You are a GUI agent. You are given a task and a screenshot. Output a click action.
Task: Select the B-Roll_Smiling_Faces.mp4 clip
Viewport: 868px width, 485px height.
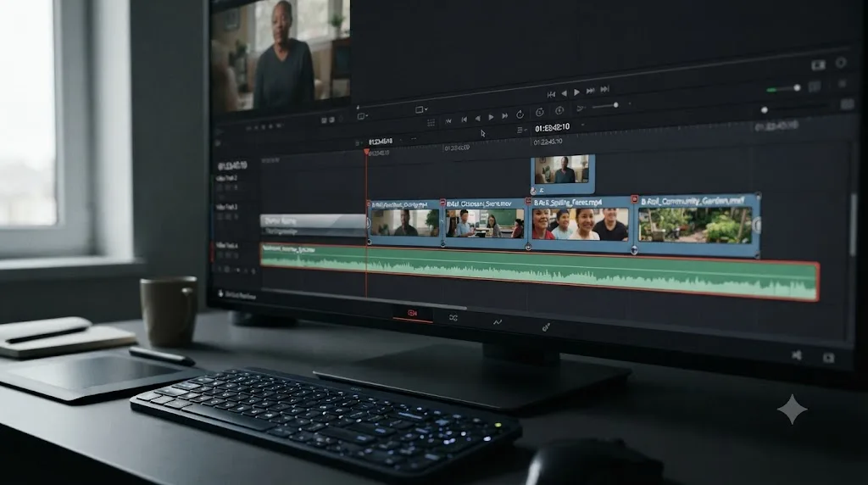tap(580, 223)
